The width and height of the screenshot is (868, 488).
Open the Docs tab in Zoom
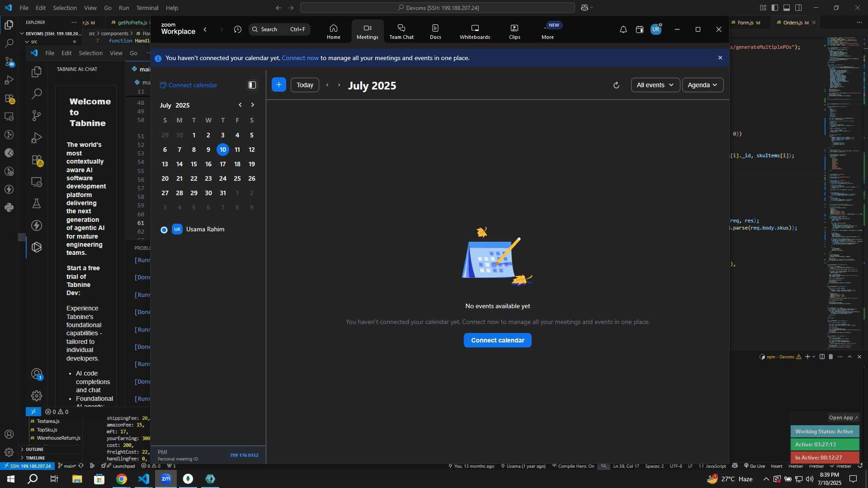coord(435,32)
